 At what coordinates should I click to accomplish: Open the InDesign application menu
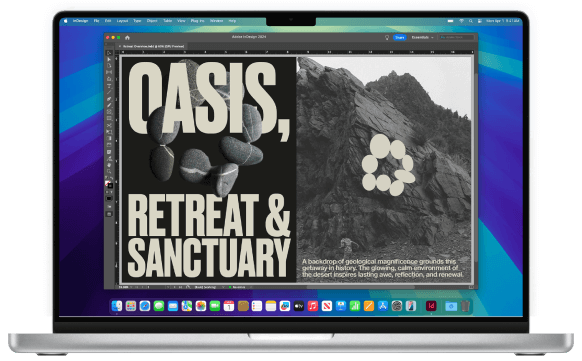click(81, 21)
